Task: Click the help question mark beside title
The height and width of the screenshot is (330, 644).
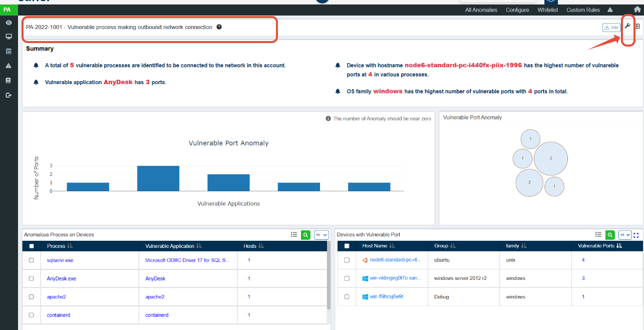Action: tap(219, 27)
